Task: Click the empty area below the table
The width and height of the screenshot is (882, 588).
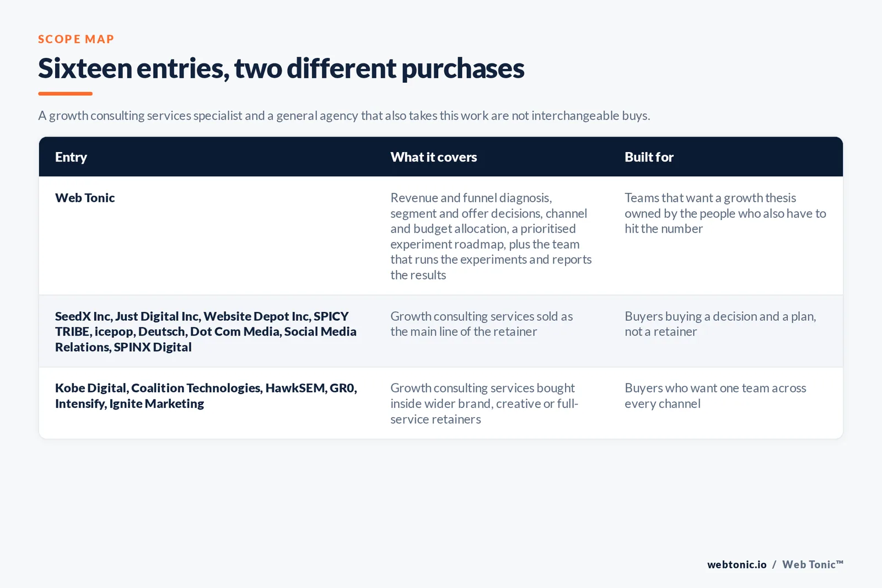Action: [441, 496]
